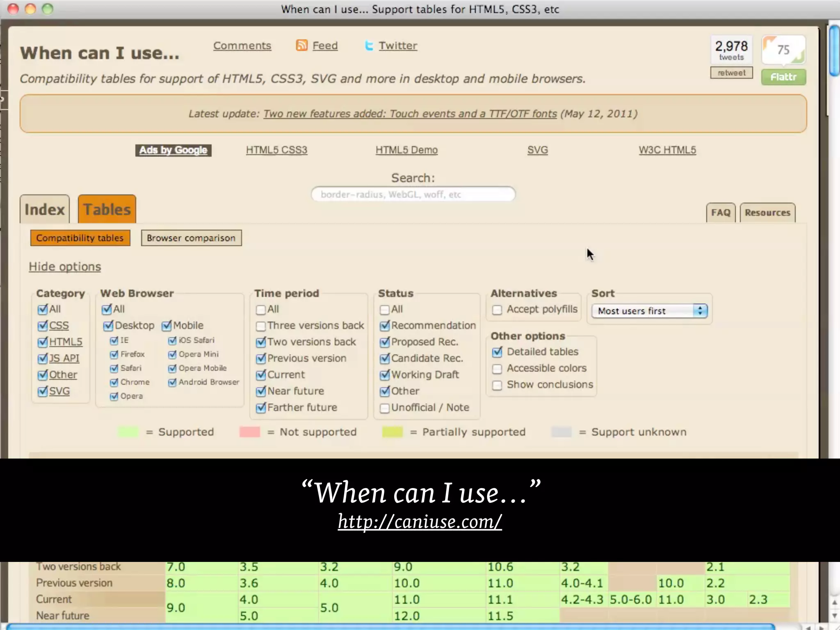Open the Twitter link
The width and height of the screenshot is (840, 630).
(398, 46)
